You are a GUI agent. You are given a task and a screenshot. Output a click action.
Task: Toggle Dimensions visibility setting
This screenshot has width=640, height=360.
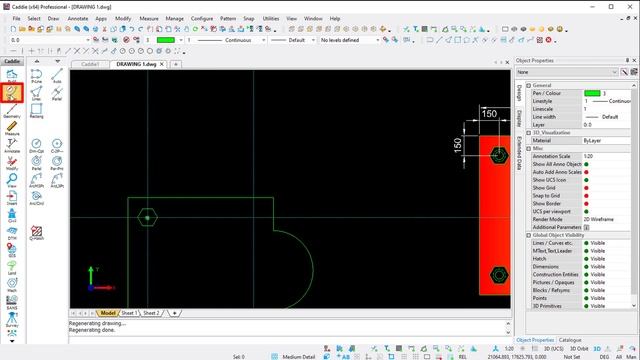pos(586,267)
